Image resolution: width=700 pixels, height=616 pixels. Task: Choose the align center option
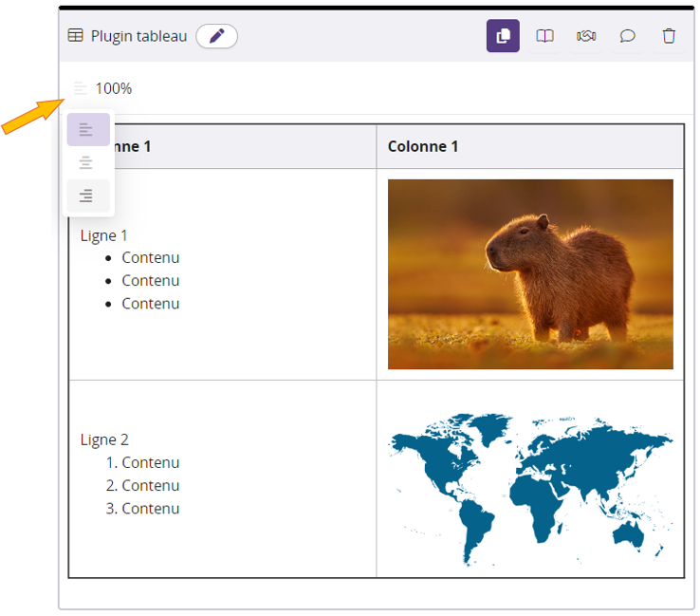pyautogui.click(x=87, y=162)
